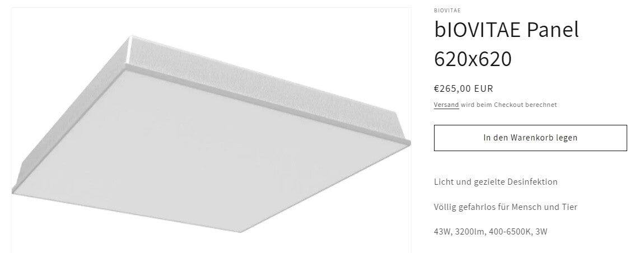This screenshot has height=253, width=644.
Task: Open the Versand shipping policy link
Action: 446,105
